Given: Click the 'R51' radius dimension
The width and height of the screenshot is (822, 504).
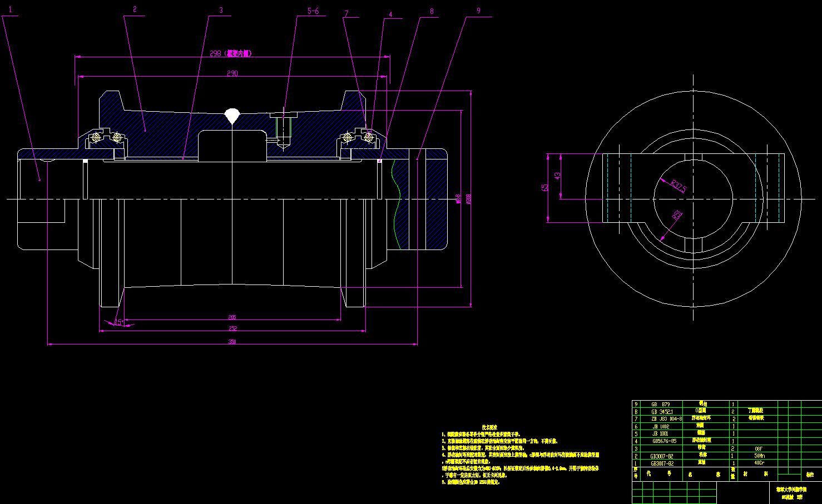Looking at the screenshot, I should click(677, 216).
